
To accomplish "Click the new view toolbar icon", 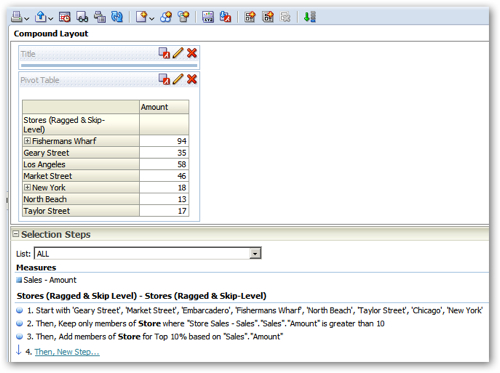I will point(141,17).
